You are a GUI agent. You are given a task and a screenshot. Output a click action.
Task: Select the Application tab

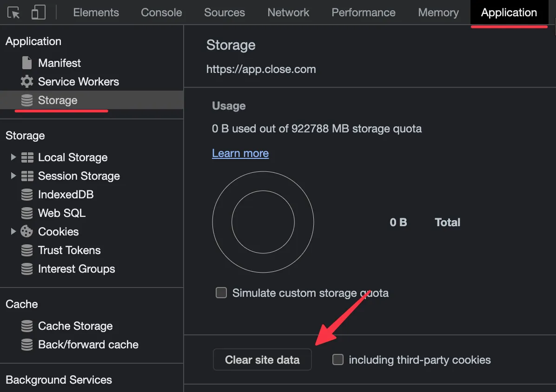tap(509, 13)
